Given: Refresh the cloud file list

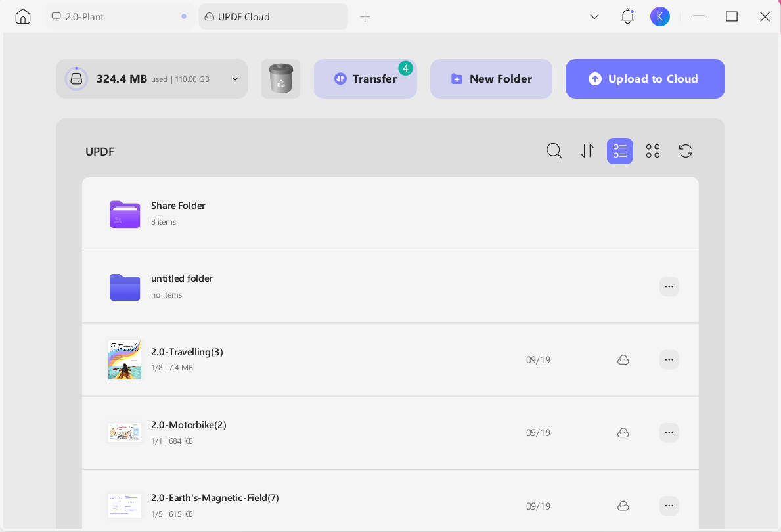Looking at the screenshot, I should point(686,151).
